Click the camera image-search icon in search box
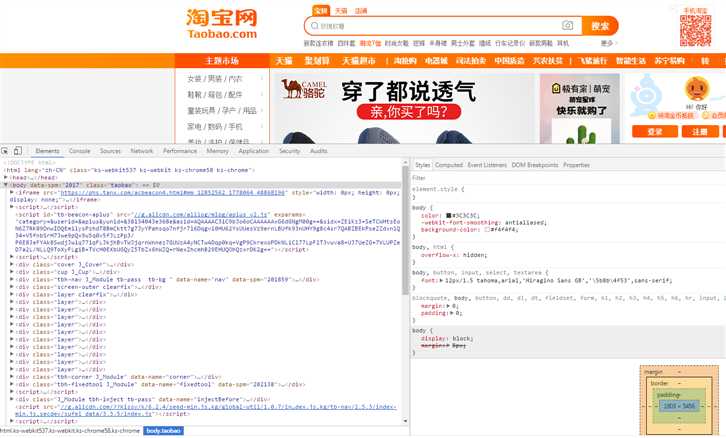This screenshot has width=726, height=438. click(567, 25)
